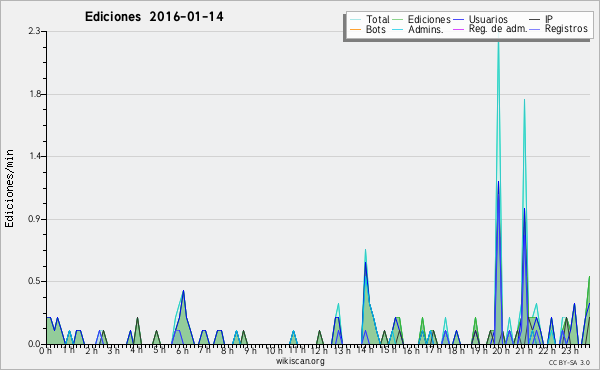Click the color line swatch beside 'Total'

pos(355,20)
